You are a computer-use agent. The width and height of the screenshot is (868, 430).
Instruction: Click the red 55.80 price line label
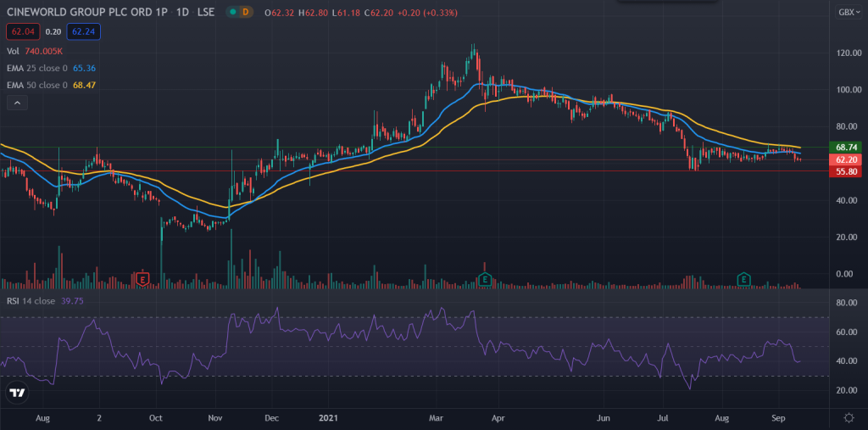(847, 172)
